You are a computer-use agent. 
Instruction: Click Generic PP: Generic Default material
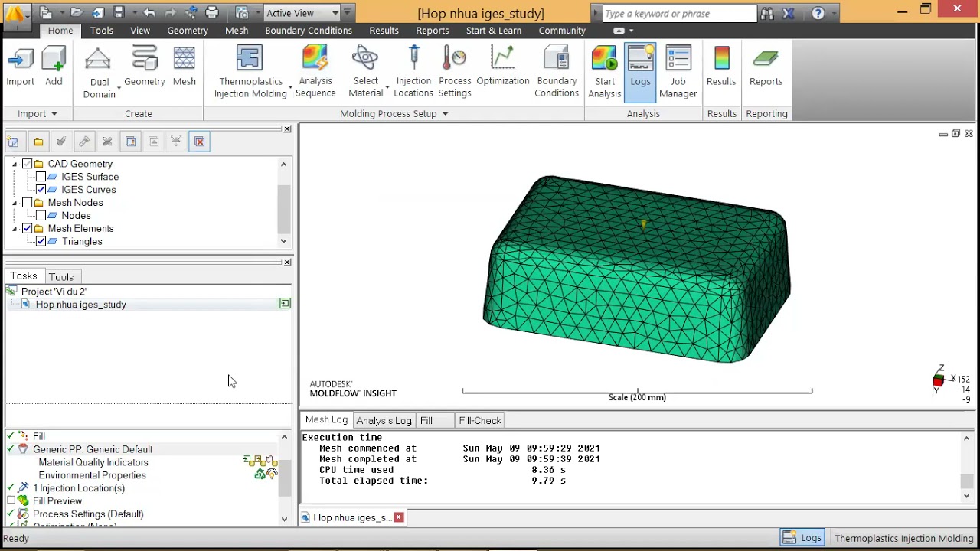click(93, 449)
